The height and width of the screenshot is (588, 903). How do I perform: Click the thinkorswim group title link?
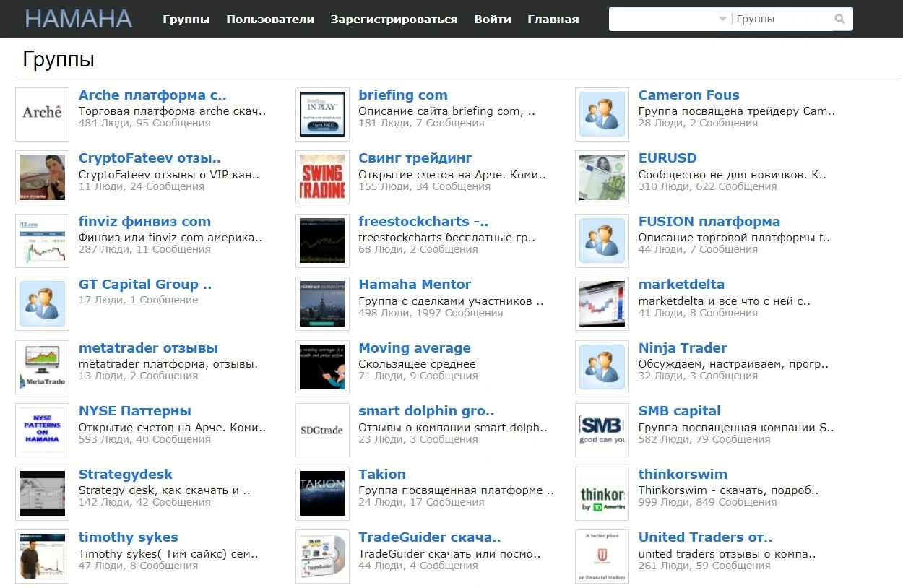[x=683, y=474]
